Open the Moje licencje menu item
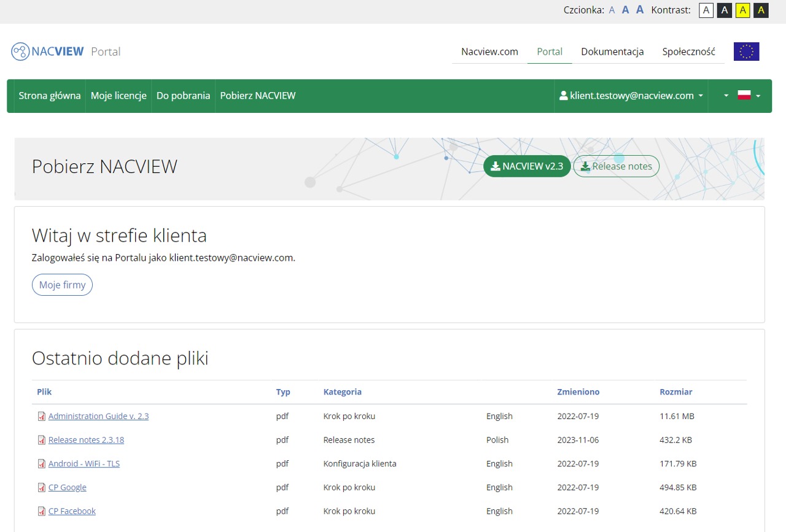This screenshot has height=532, width=786. 119,96
